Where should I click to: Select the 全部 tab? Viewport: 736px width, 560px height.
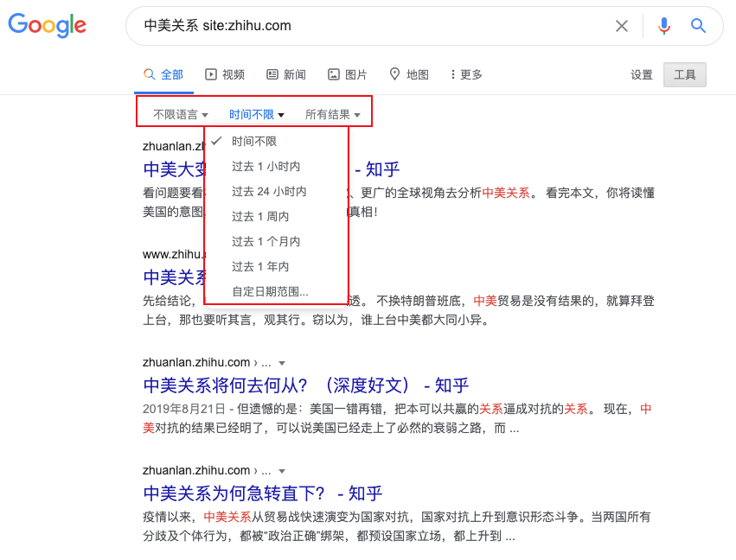click(163, 74)
